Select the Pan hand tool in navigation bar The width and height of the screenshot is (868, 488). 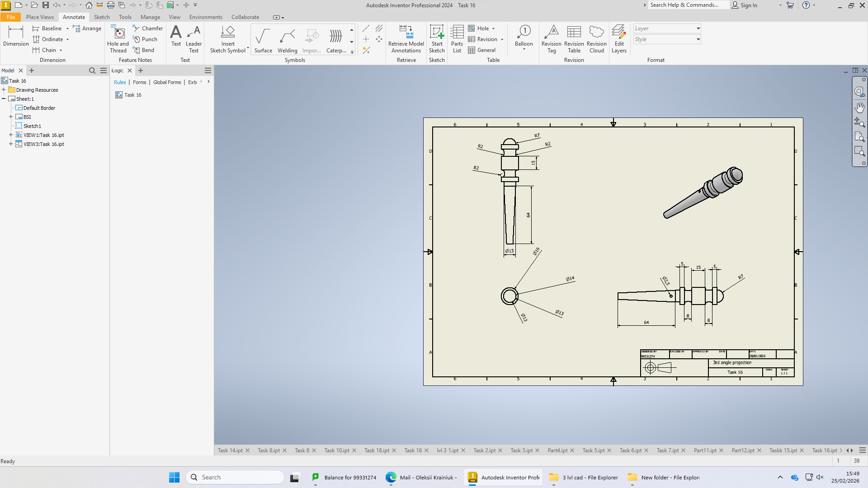859,107
